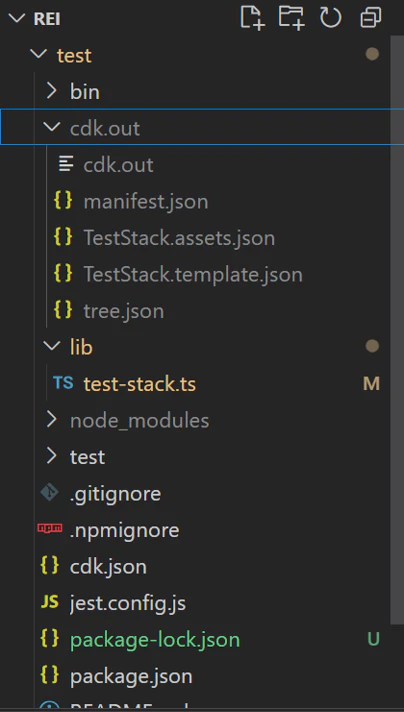Image resolution: width=404 pixels, height=712 pixels.
Task: Collapse the lib folder chevron
Action: click(51, 346)
